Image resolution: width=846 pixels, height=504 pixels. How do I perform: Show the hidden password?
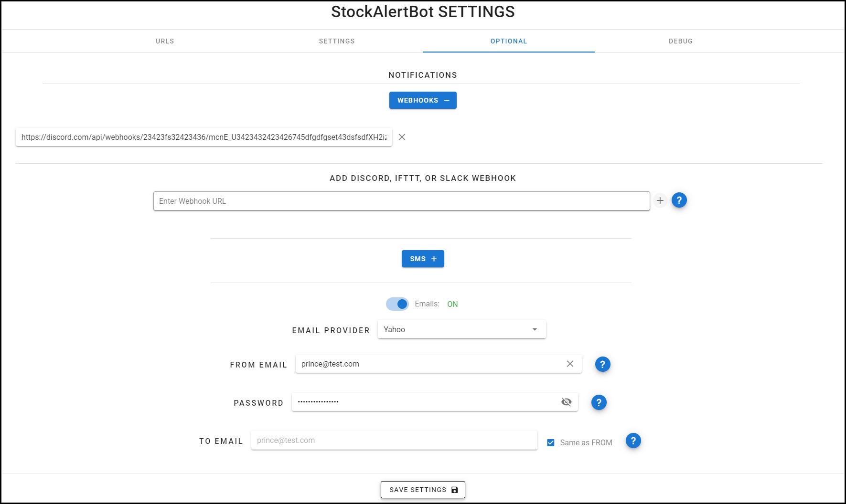click(x=566, y=402)
